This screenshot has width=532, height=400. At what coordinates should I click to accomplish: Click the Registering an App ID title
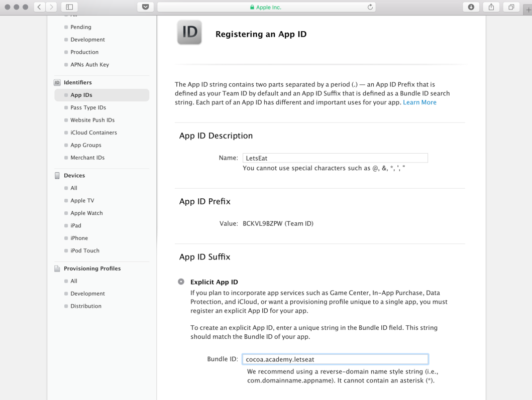(261, 34)
